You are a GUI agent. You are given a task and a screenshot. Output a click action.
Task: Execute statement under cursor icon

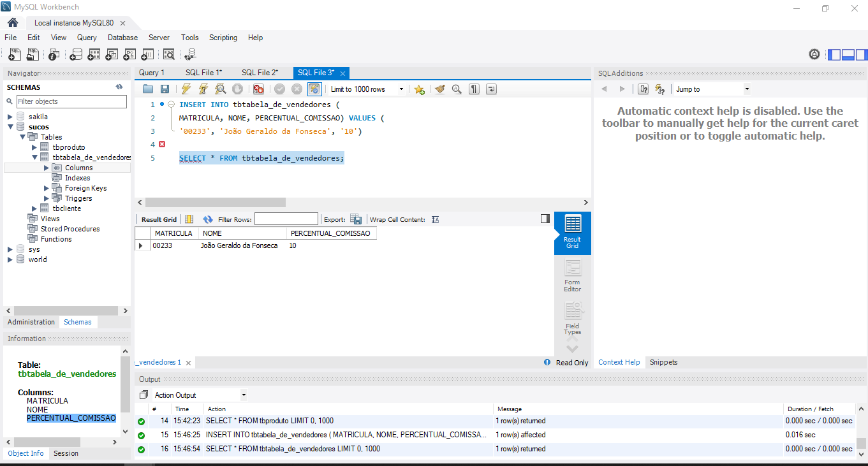(203, 89)
